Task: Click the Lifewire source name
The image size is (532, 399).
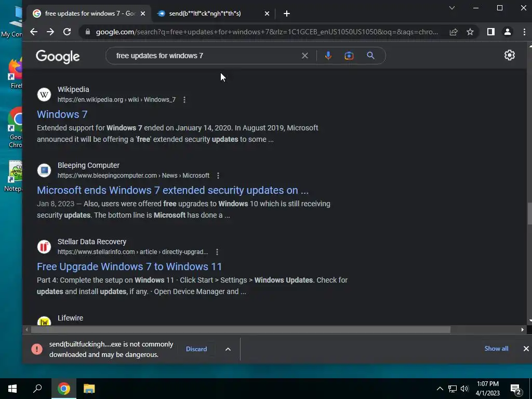Action: [x=70, y=318]
